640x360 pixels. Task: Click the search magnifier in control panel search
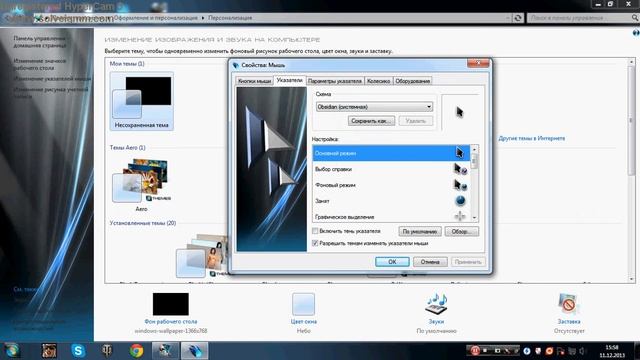click(x=635, y=18)
